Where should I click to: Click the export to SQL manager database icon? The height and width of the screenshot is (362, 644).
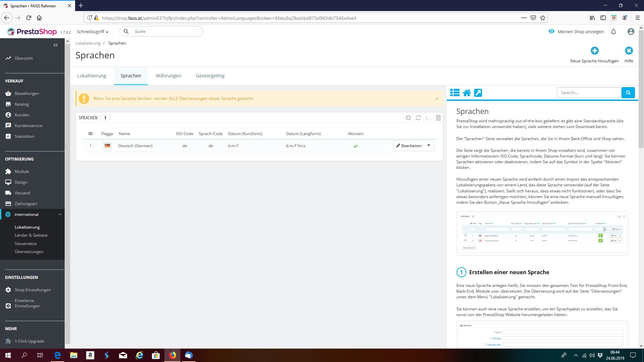coord(438,118)
